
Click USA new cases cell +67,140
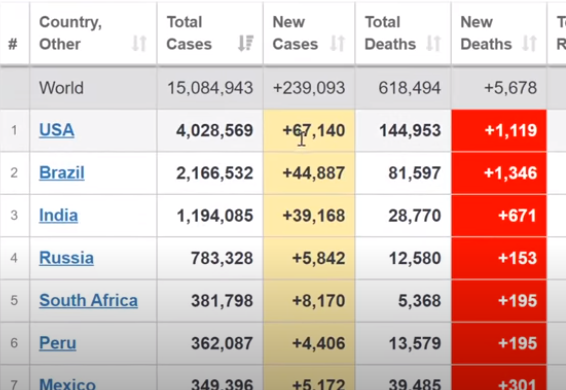(x=314, y=130)
